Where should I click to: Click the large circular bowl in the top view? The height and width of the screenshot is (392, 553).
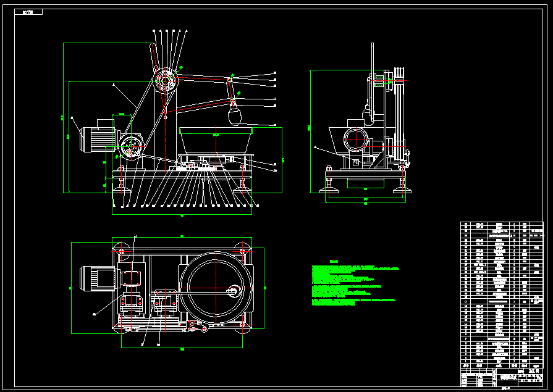(216, 288)
